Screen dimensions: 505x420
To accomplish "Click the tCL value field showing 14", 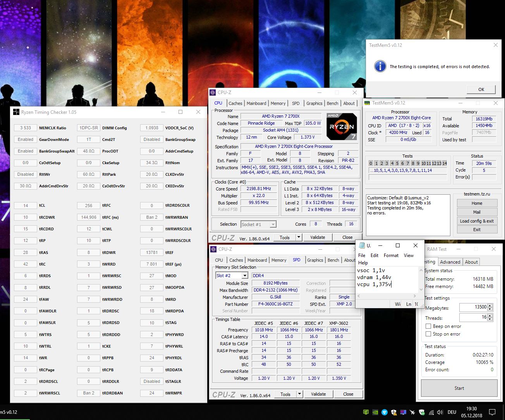I will pos(26,206).
